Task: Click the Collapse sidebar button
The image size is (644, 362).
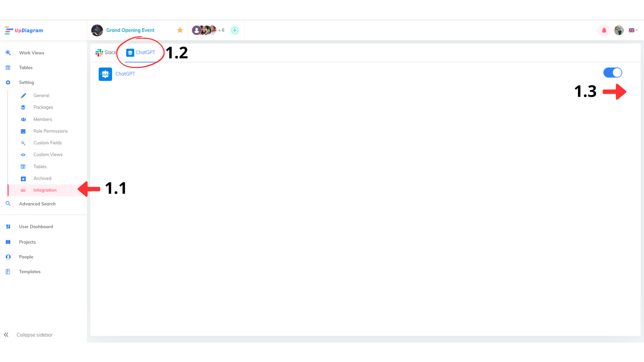Action: tap(29, 335)
